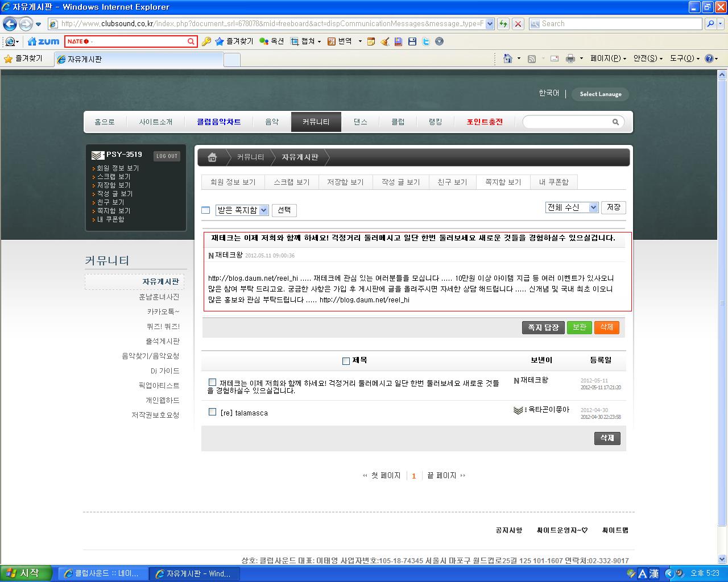Click the blue star 즐겨찾기 icon in zum toolbar
Image resolution: width=728 pixels, height=582 pixels.
[219, 41]
